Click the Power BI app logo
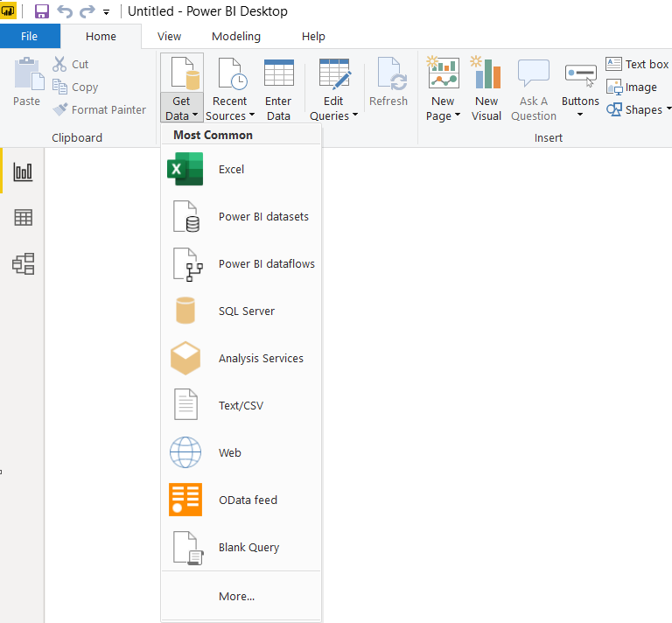This screenshot has height=623, width=672. (8, 11)
